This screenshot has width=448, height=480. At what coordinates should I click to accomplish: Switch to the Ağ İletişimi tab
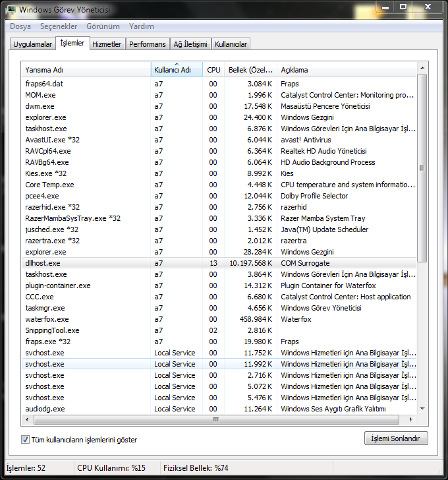pos(190,44)
